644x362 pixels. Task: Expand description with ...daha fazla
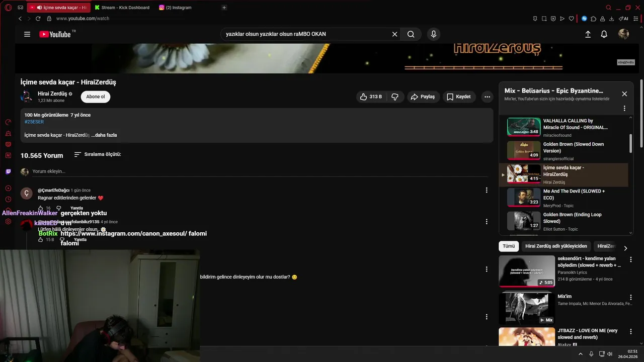[x=104, y=135]
